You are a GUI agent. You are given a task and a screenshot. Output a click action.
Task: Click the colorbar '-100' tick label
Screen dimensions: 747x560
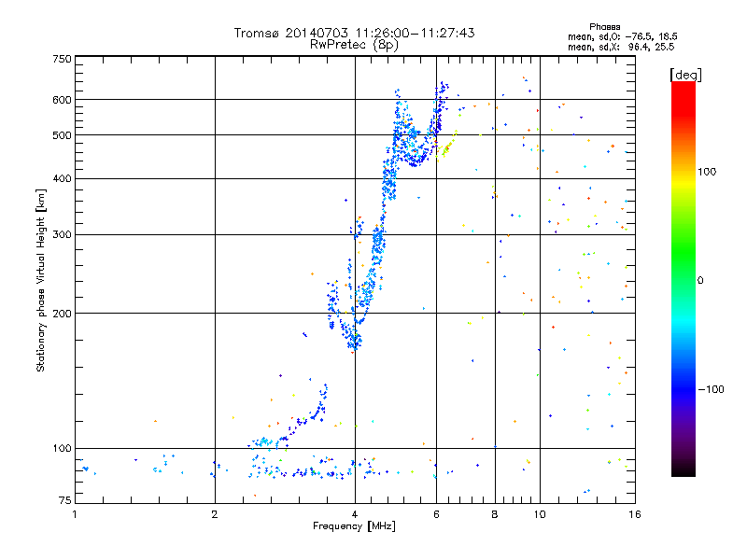[x=711, y=389]
